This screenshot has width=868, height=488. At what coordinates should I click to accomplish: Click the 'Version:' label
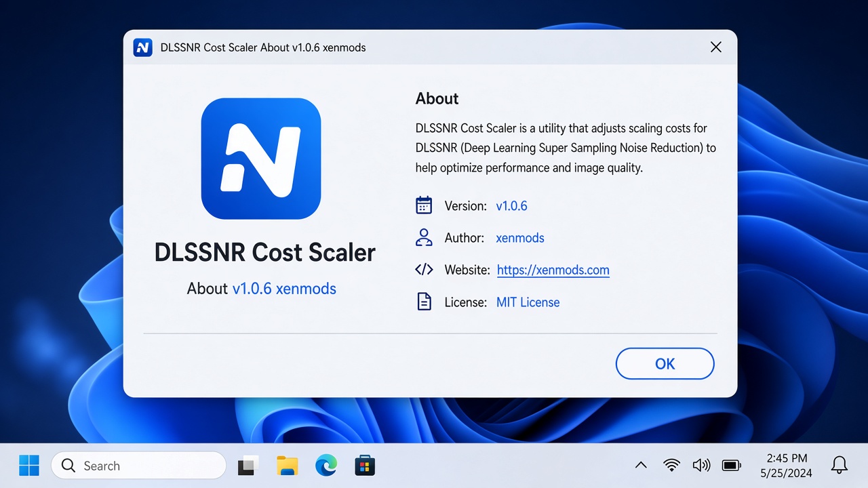coord(466,206)
